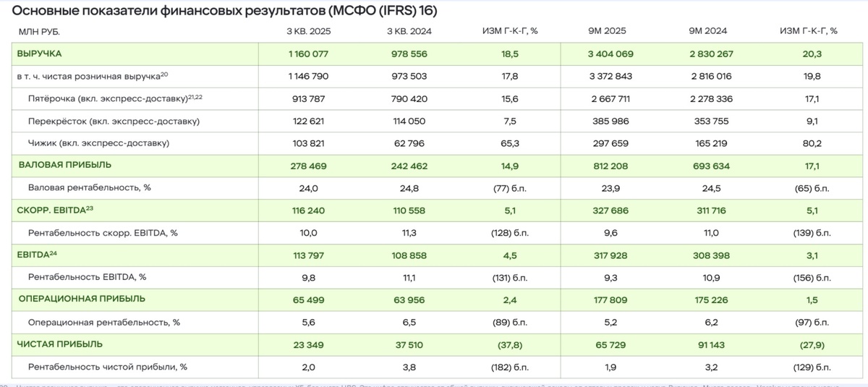Click the '(182) б.п.' cell
The image size is (868, 387).
510,367
